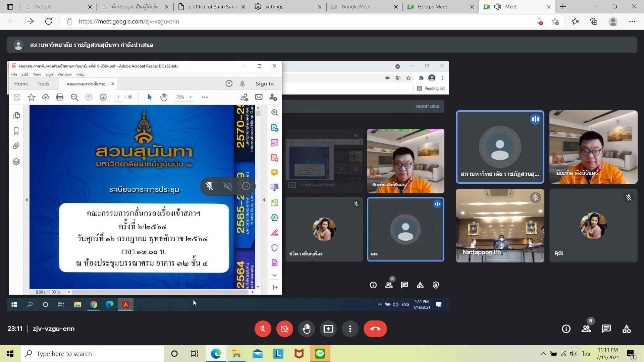
Task: Open Edge settings and more menu
Action: (632, 21)
